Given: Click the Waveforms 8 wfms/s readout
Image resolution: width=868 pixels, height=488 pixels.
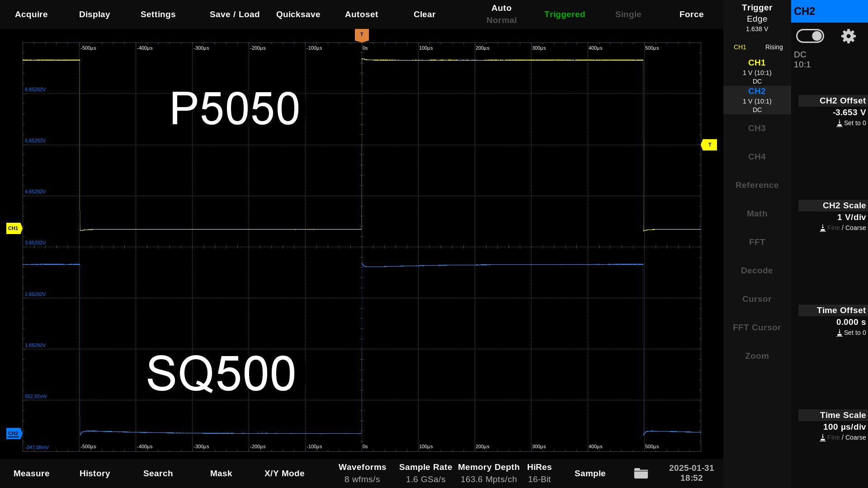Looking at the screenshot, I should tap(362, 473).
